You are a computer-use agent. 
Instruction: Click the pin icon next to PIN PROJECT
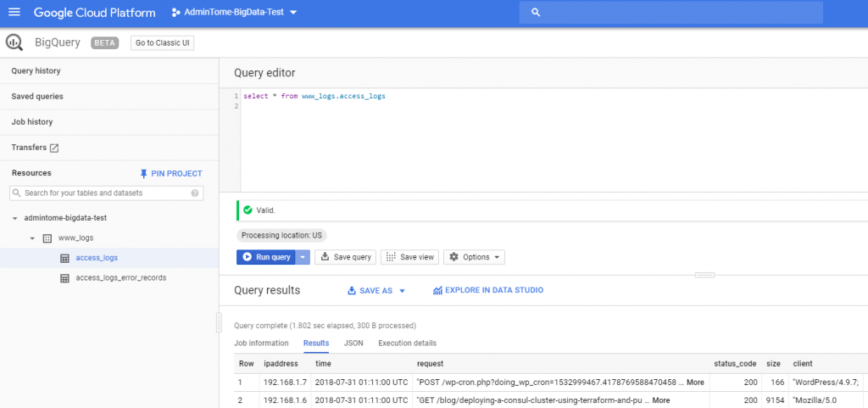[144, 174]
